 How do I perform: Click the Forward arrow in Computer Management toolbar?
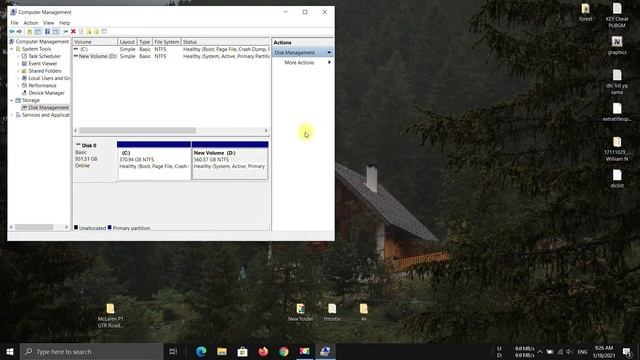click(x=19, y=31)
